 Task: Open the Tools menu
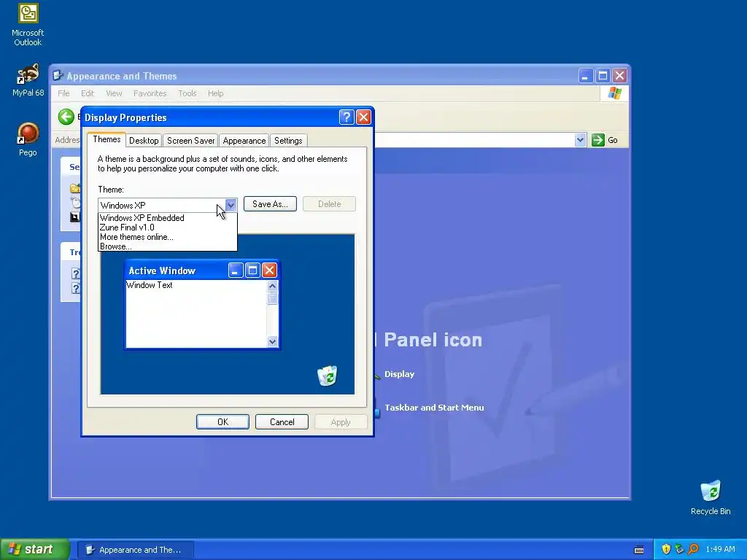(187, 93)
